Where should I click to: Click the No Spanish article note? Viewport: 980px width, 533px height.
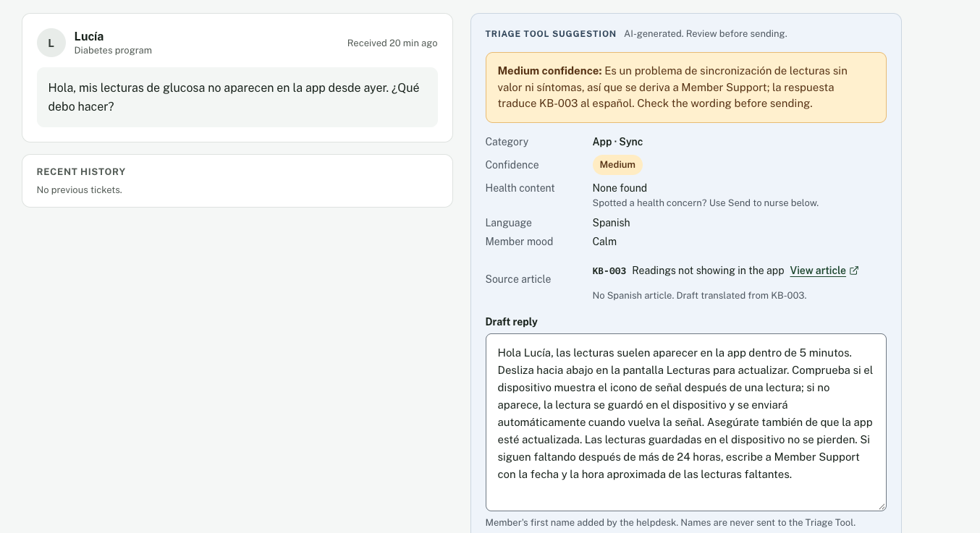click(x=699, y=295)
